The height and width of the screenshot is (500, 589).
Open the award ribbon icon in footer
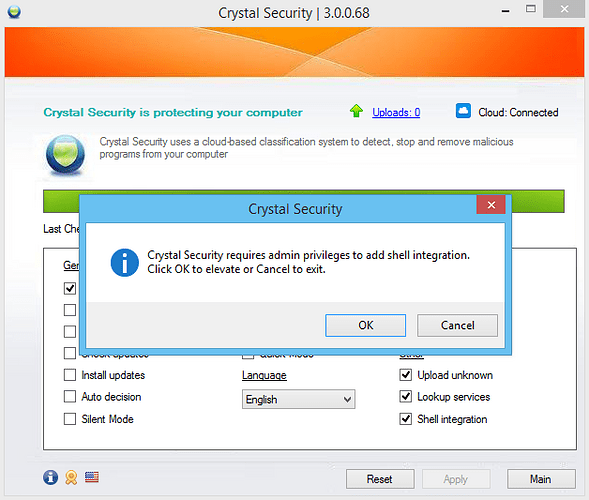tap(71, 477)
